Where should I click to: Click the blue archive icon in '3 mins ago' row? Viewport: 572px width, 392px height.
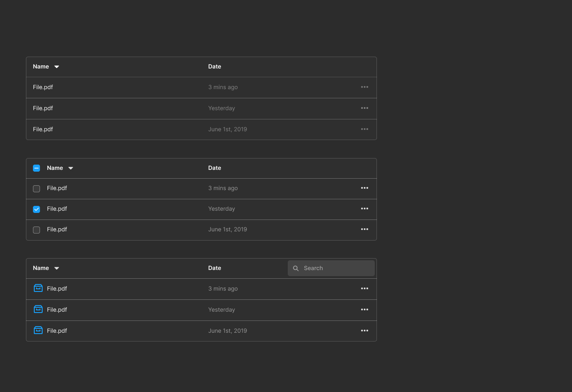(38, 288)
